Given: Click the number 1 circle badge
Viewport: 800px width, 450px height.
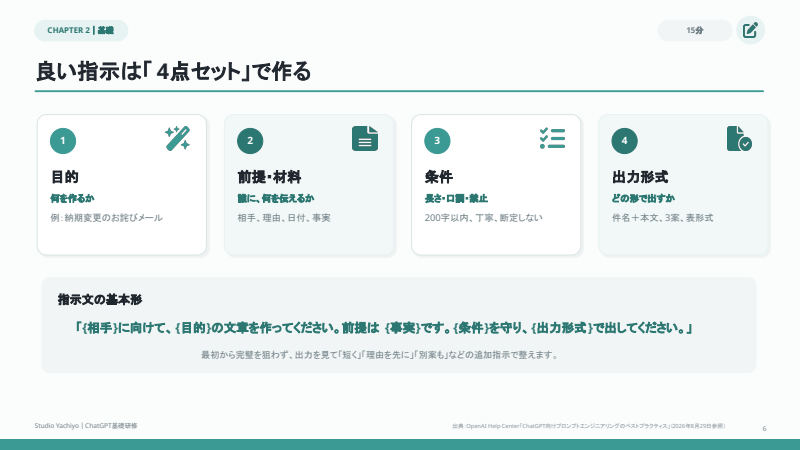Looking at the screenshot, I should point(63,141).
